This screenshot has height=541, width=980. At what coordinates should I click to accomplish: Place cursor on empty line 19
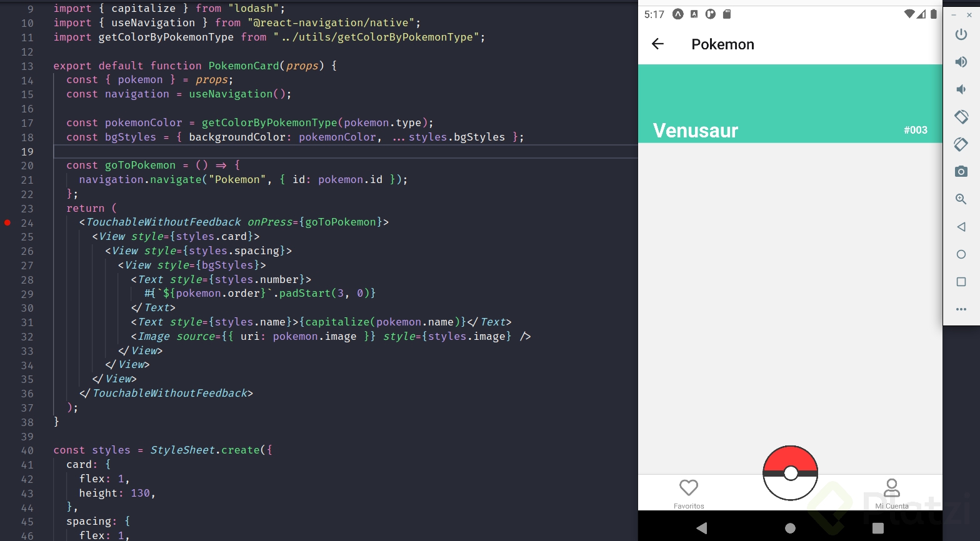[346, 151]
